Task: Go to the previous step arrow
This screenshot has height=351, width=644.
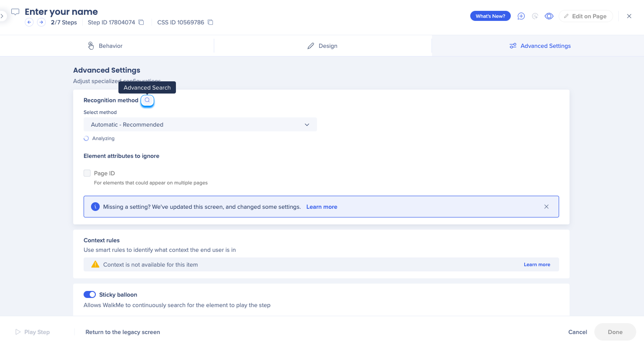Action: click(29, 22)
